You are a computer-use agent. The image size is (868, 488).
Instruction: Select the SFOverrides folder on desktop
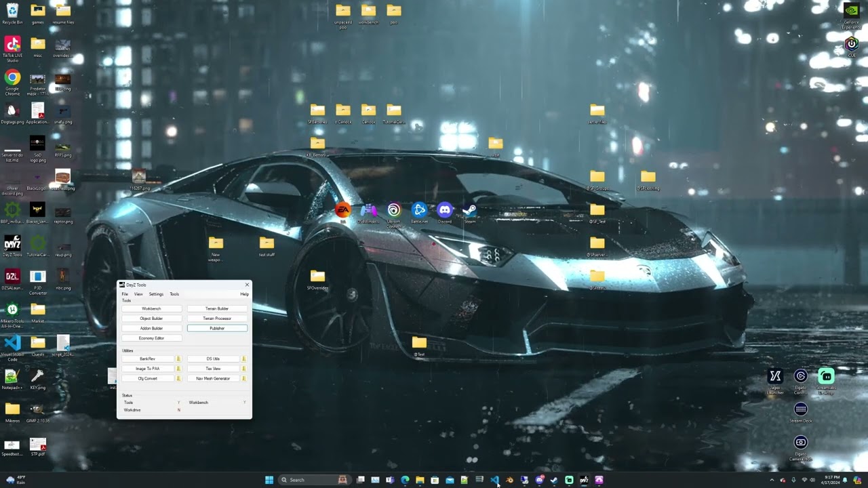317,279
